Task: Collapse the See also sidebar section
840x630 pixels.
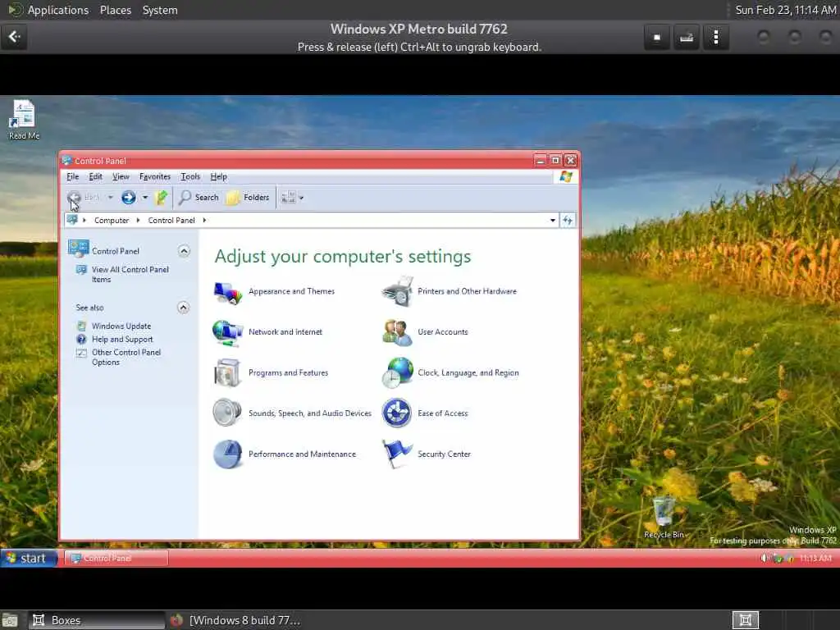Action: click(183, 308)
